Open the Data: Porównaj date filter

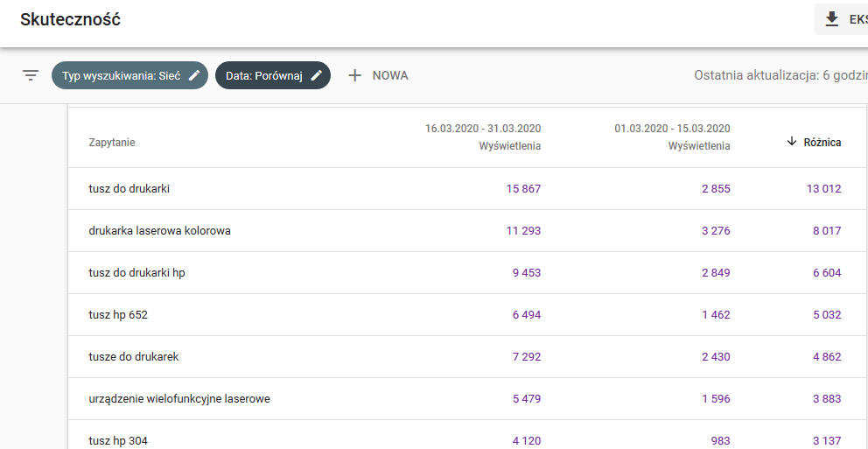pyautogui.click(x=273, y=75)
